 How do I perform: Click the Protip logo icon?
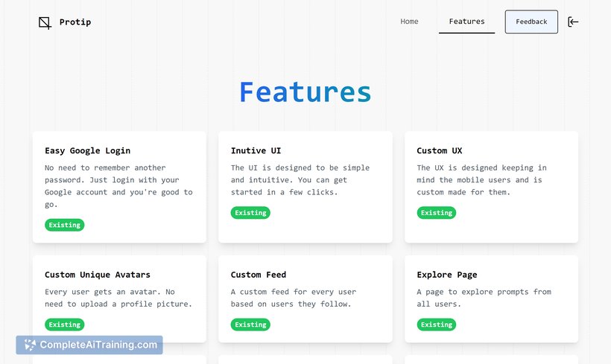coord(45,22)
